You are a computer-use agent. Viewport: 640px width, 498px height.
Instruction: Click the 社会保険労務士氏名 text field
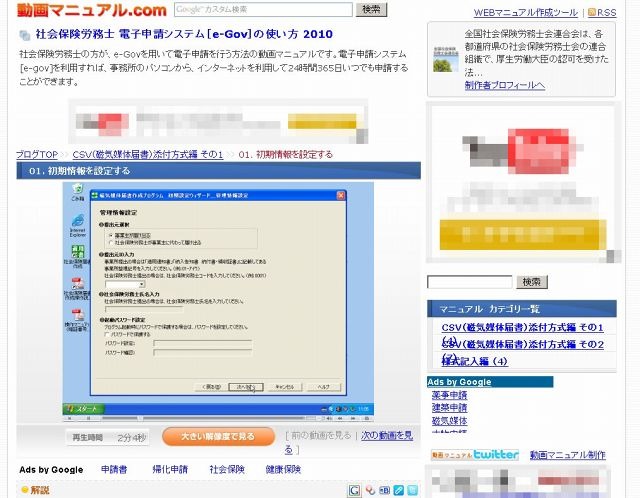click(x=144, y=309)
